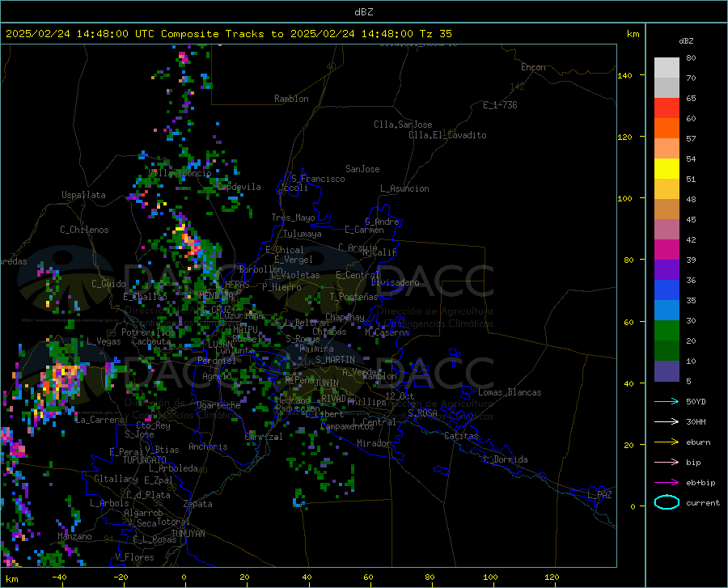Click the 'C_Chilenos' map label
This screenshot has height=588, width=728.
pyautogui.click(x=84, y=230)
